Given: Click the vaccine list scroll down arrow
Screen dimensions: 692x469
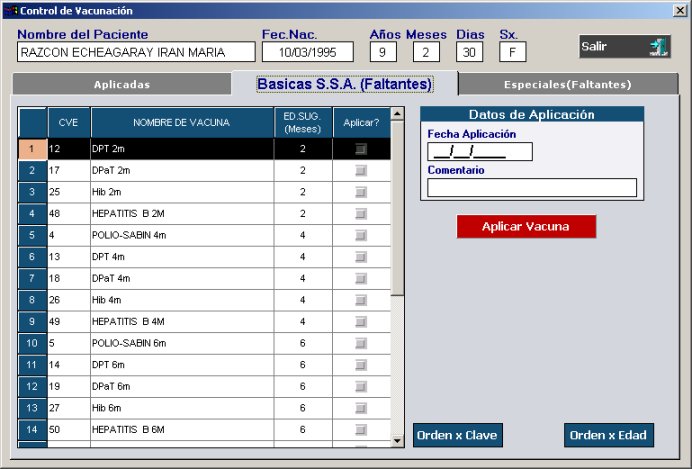Looking at the screenshot, I should click(397, 440).
